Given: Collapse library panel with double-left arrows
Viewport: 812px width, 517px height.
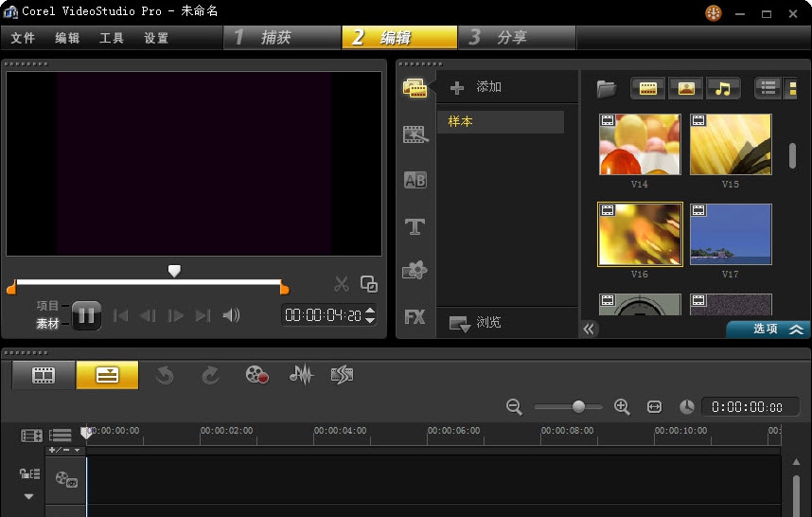Looking at the screenshot, I should (x=590, y=329).
